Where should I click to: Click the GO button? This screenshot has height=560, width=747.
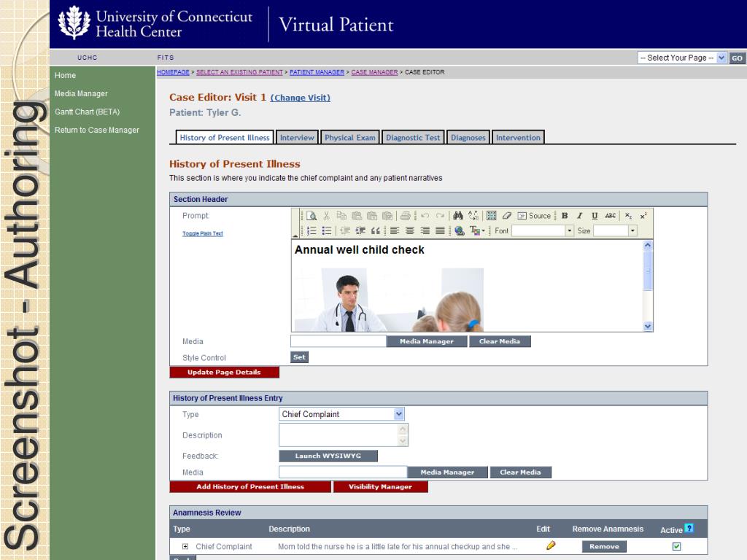(737, 58)
